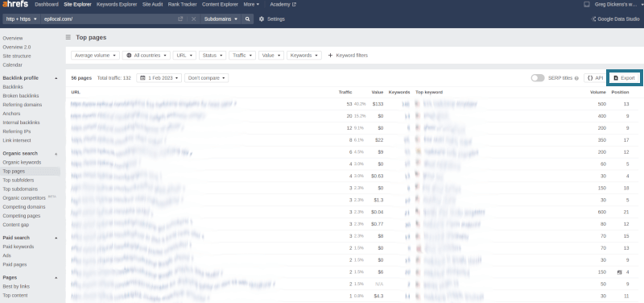
Task: Open Paid keywords report
Action: (x=19, y=247)
